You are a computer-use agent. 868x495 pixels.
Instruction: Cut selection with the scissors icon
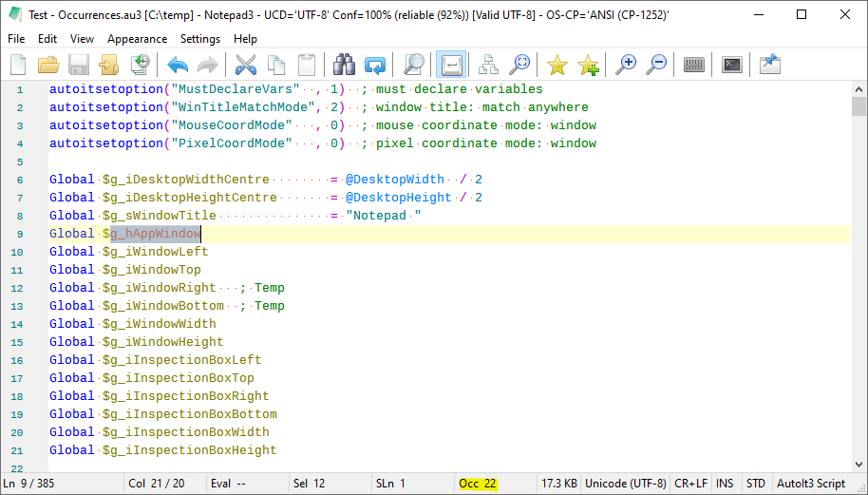click(246, 65)
